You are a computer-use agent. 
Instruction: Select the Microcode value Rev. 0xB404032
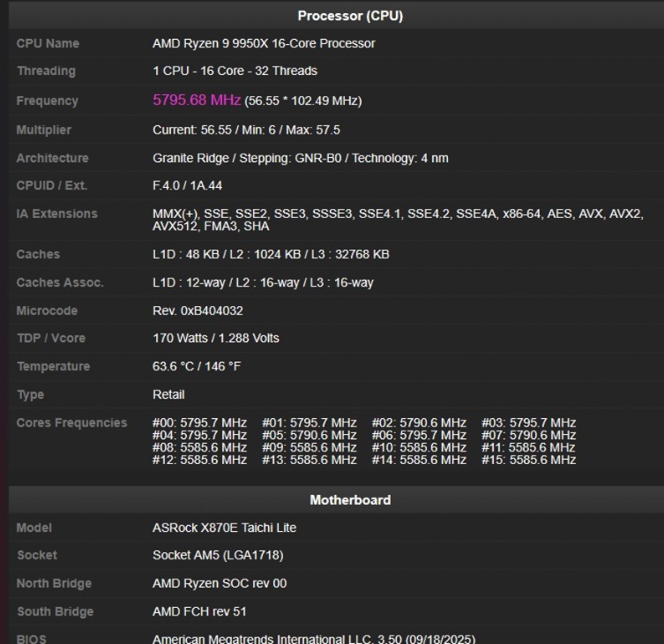198,311
